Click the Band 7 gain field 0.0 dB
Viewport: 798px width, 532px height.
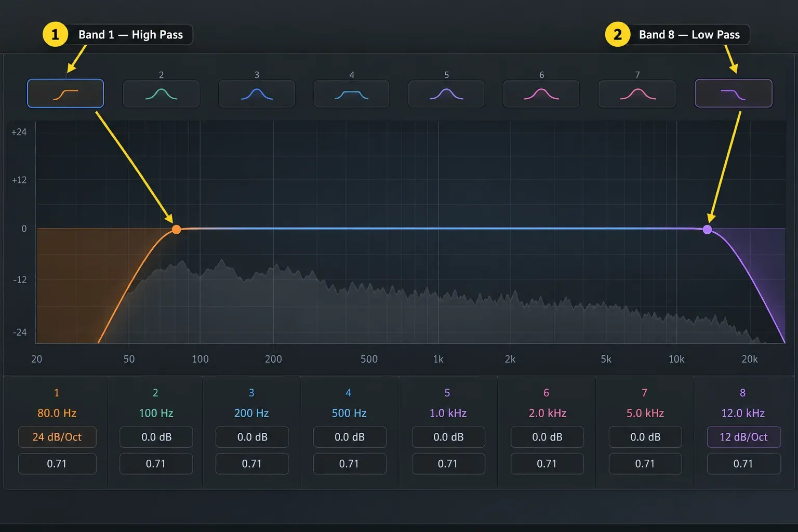pyautogui.click(x=645, y=437)
